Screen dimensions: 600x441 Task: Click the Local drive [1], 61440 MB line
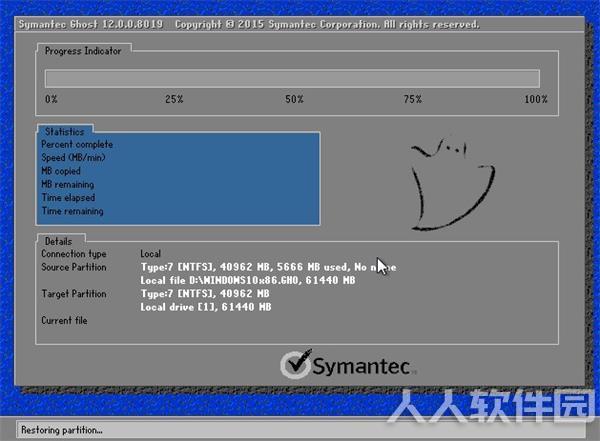(205, 307)
